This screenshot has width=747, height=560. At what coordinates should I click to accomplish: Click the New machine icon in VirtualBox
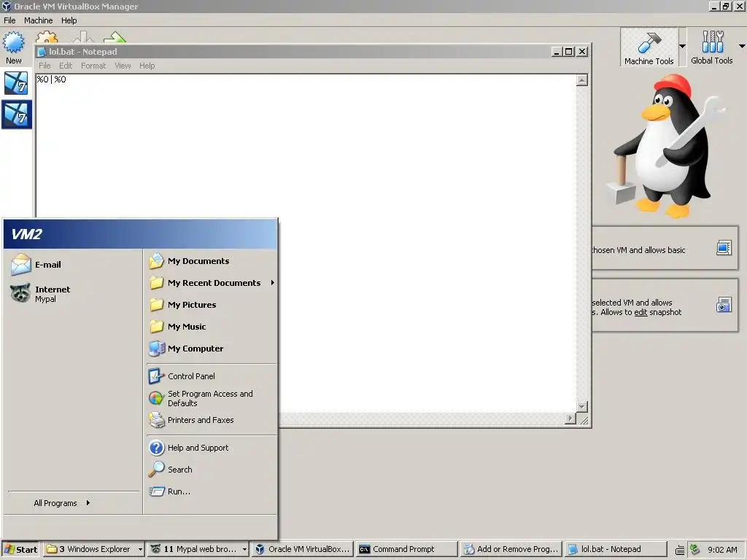click(x=14, y=47)
